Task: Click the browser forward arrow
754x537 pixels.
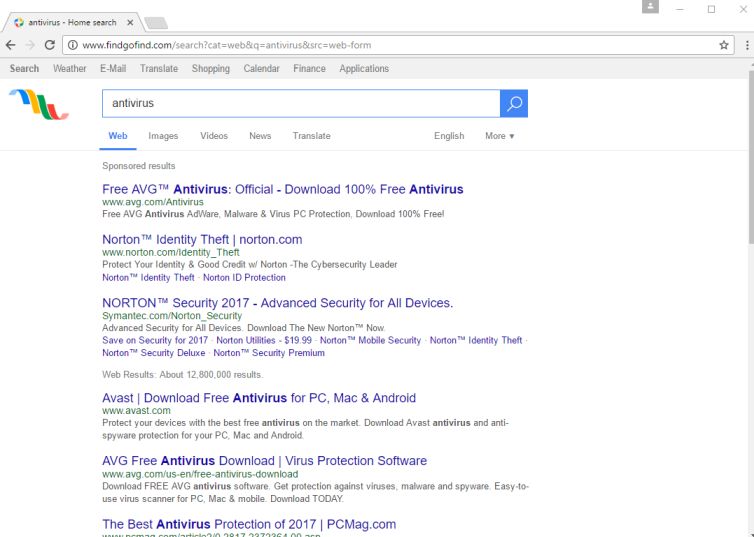Action: click(30, 45)
